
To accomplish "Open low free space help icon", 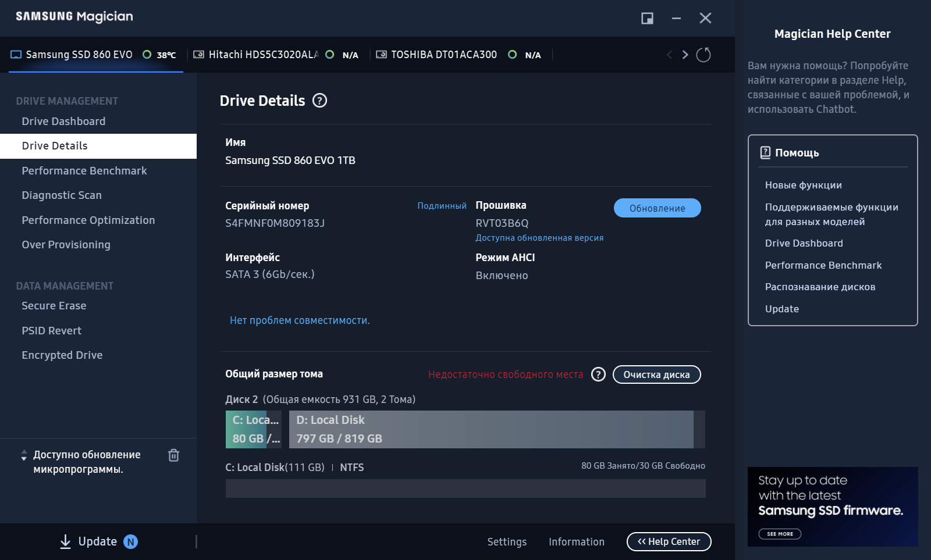I will [598, 374].
